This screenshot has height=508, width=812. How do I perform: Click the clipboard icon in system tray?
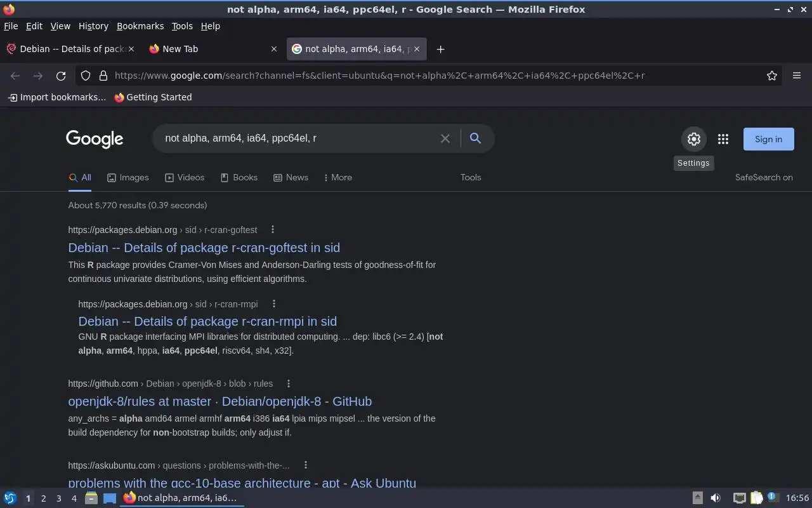pyautogui.click(x=757, y=498)
